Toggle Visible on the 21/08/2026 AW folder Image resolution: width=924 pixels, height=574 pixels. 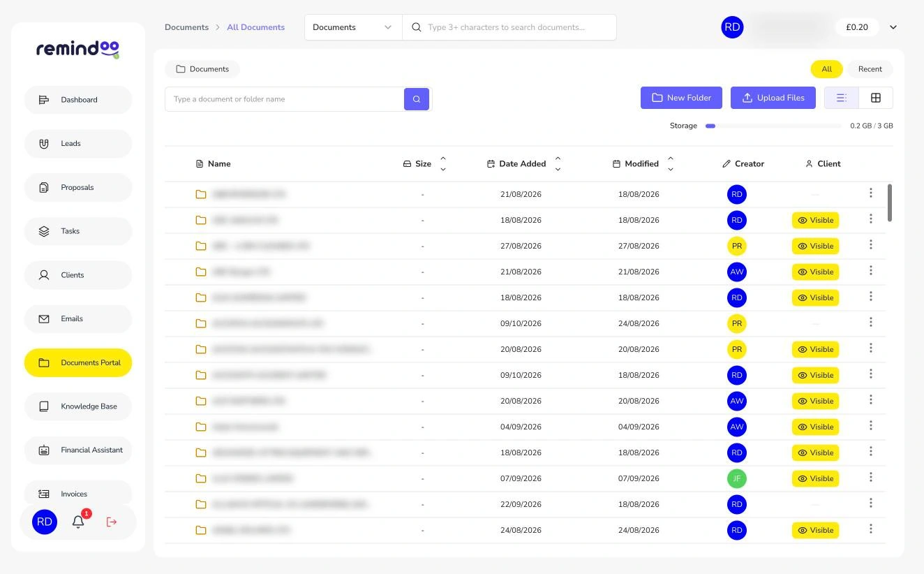point(815,272)
